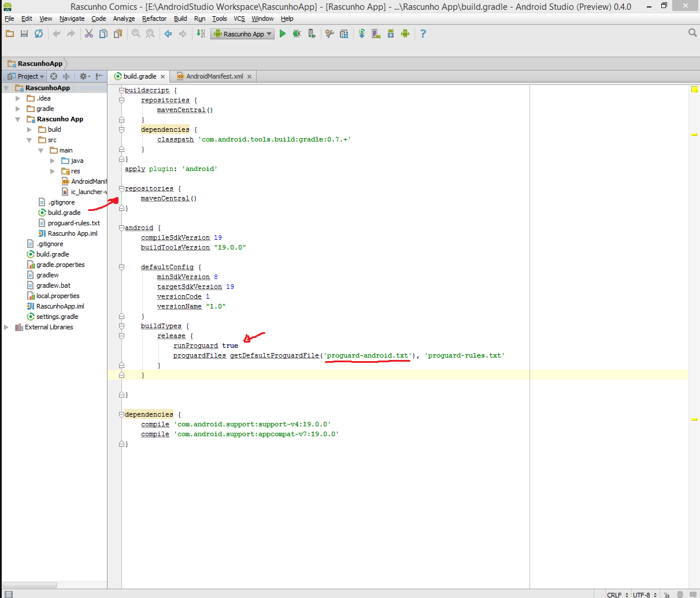The width and height of the screenshot is (700, 598).
Task: Open the Search Everywhere magnifier icon
Action: [692, 33]
